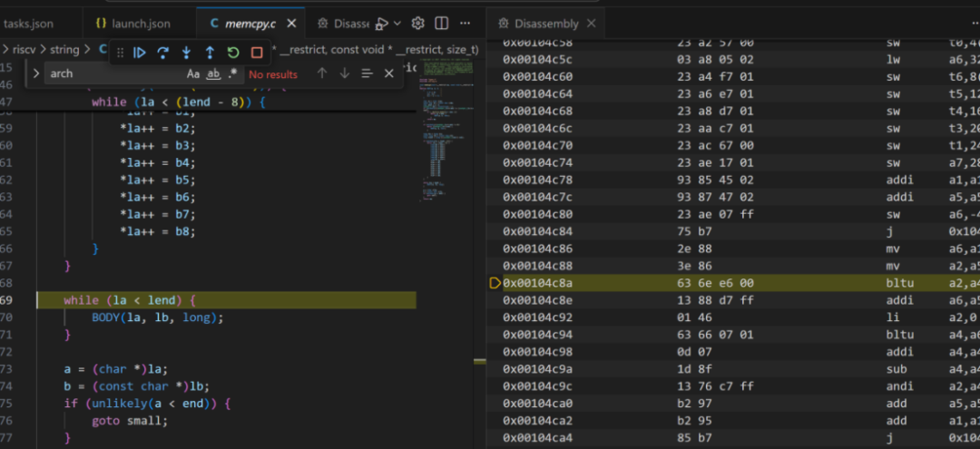Click the 'sub' instruction mnemonic
Viewport: 980px width, 449px height.
(x=897, y=369)
